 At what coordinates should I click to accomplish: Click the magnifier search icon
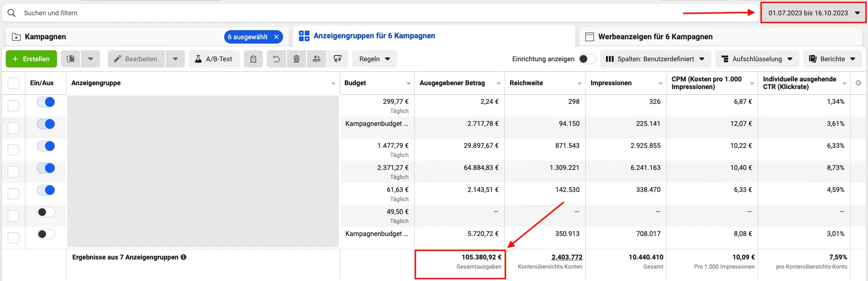coord(11,13)
